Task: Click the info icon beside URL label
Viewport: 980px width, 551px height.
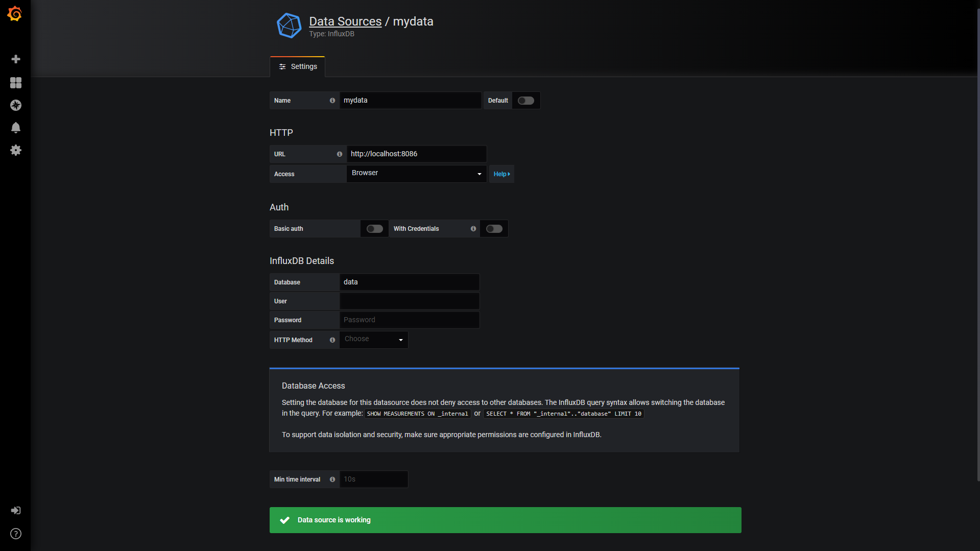Action: tap(339, 154)
